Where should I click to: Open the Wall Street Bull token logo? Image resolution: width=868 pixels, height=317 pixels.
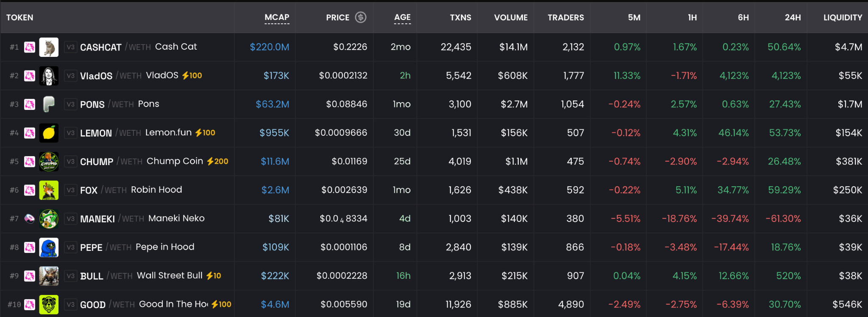[x=49, y=276]
